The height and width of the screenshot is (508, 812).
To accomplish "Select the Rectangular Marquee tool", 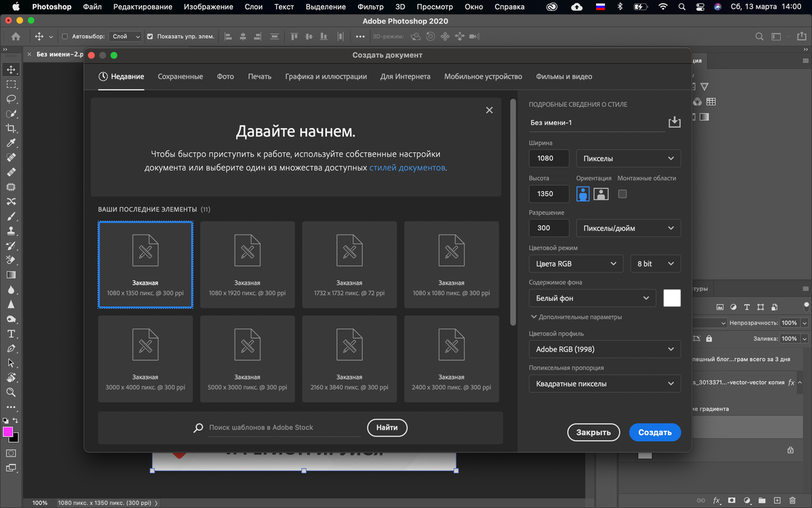I will point(11,85).
